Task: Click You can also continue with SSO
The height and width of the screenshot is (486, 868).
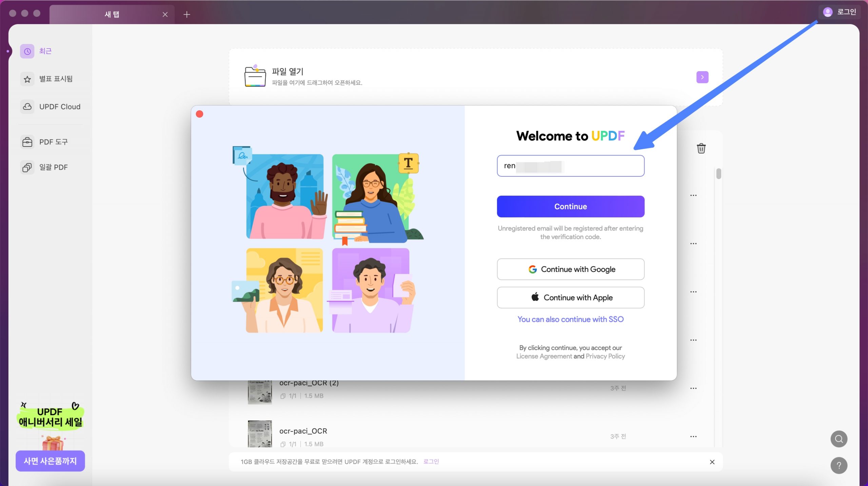Action: [x=571, y=319]
